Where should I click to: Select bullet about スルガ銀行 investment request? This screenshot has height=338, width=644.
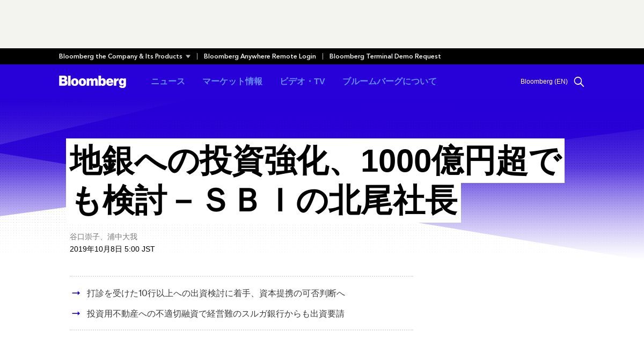(x=216, y=313)
